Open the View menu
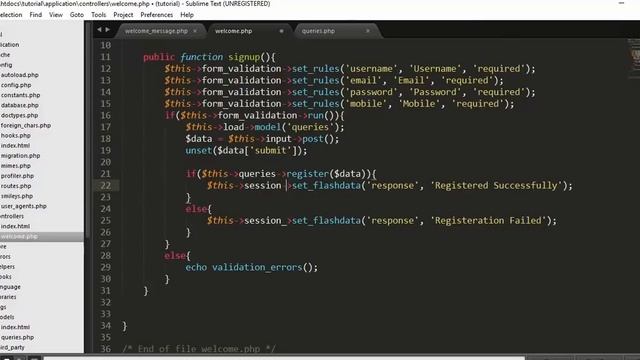This screenshot has width=640, height=360. pos(56,15)
